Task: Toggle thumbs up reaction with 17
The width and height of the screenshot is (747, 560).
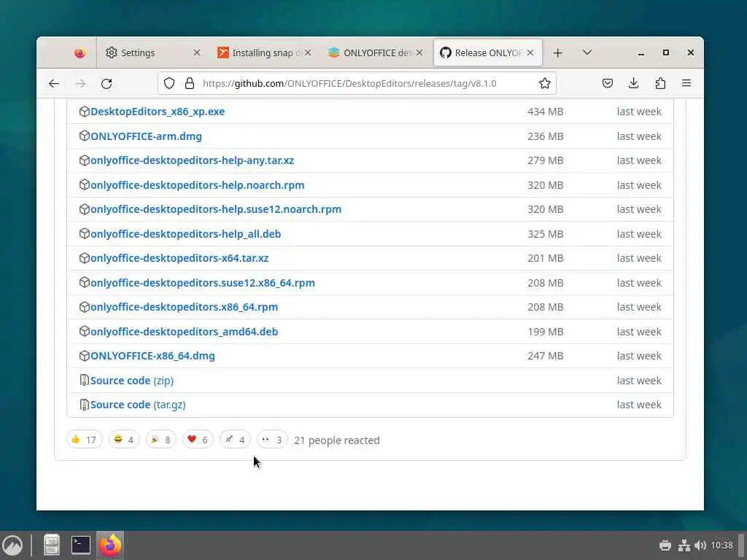Action: (85, 440)
